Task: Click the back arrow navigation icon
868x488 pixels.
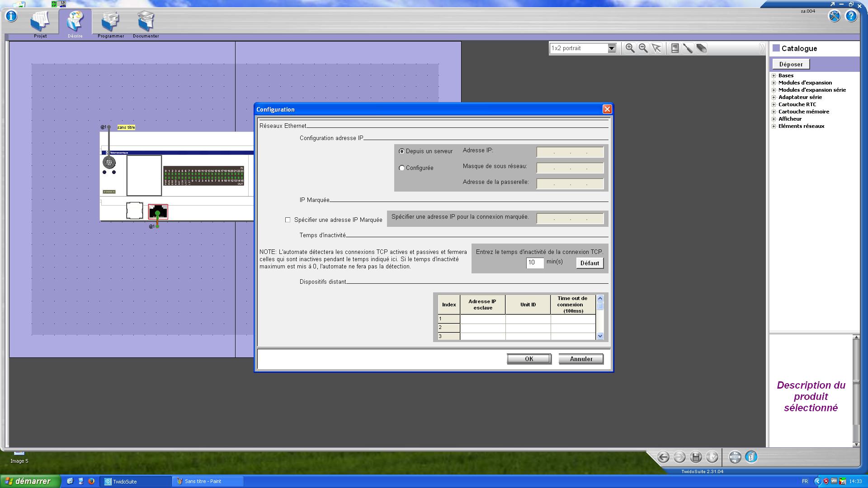Action: click(x=663, y=457)
